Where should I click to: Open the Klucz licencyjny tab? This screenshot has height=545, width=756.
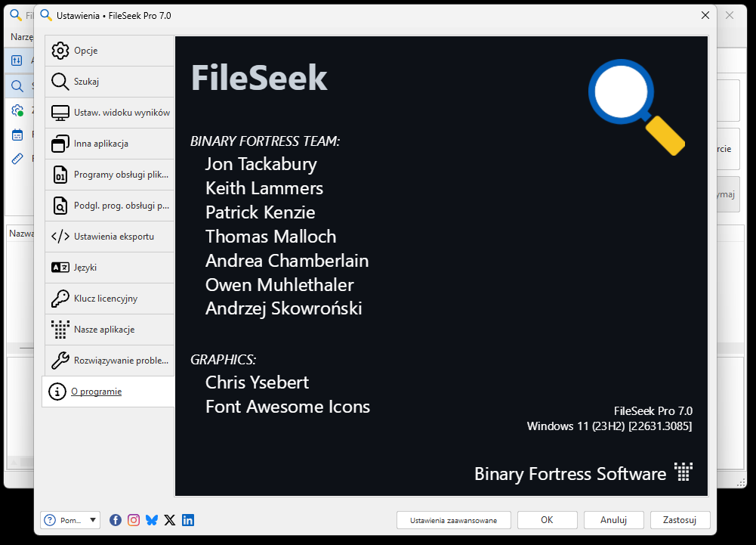[110, 299]
